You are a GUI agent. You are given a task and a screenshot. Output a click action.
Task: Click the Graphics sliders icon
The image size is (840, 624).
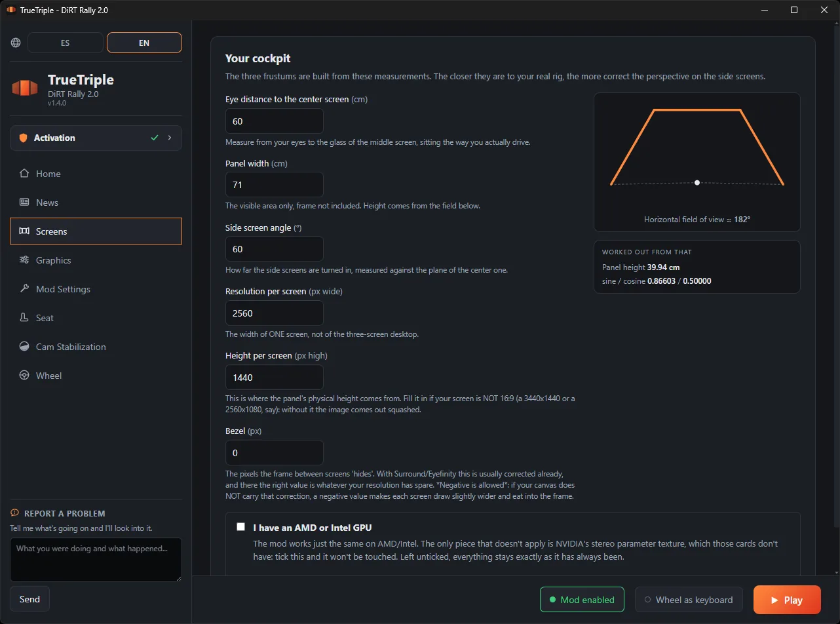[x=24, y=260]
